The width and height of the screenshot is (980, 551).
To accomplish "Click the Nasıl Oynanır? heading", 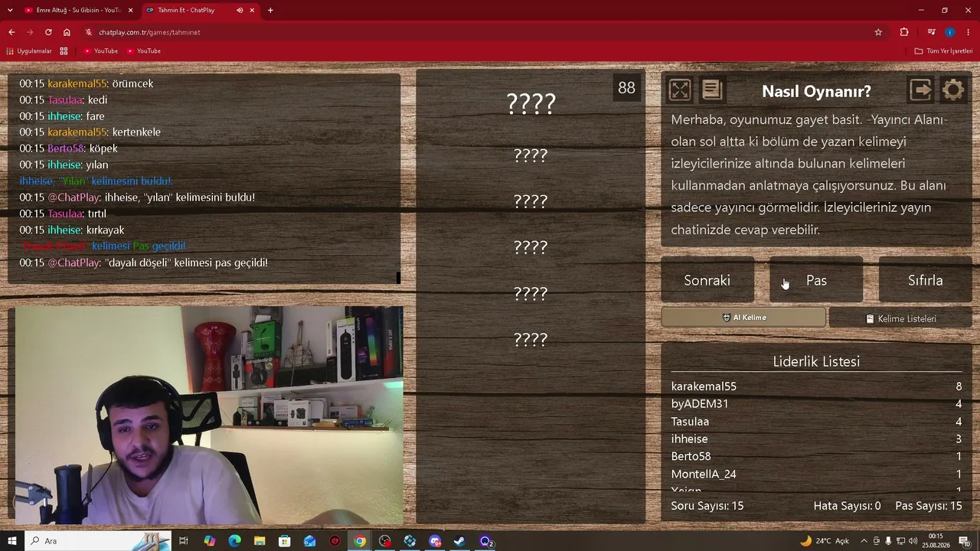I will (816, 91).
